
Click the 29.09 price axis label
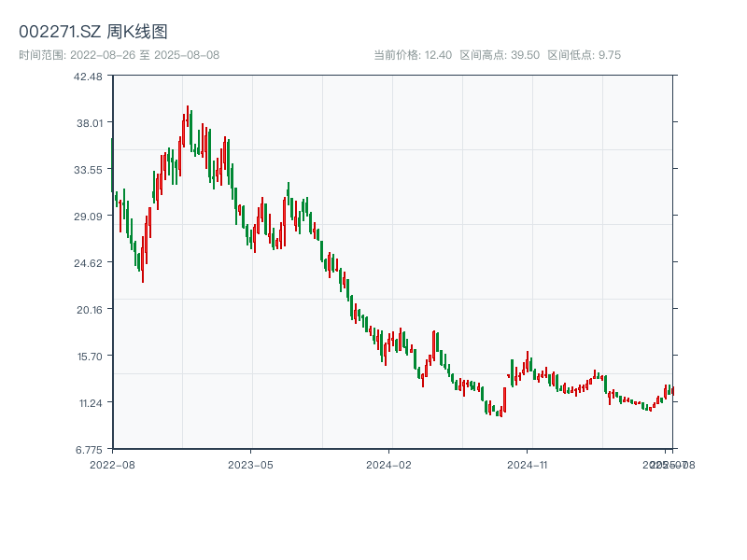88,217
